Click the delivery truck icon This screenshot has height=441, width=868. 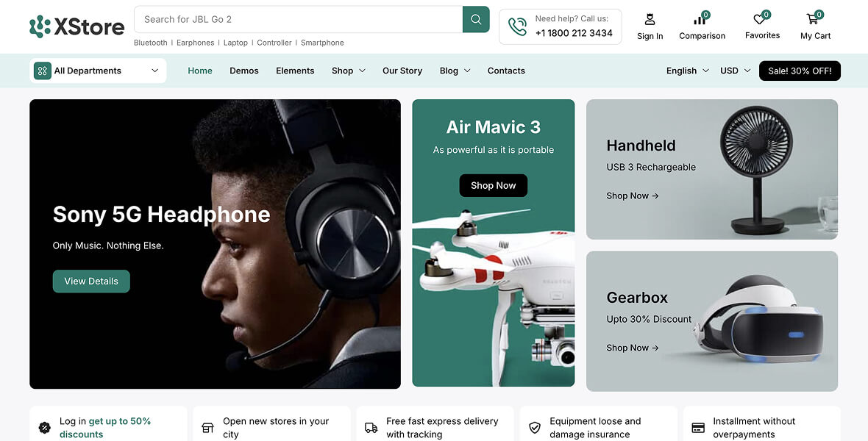click(371, 428)
